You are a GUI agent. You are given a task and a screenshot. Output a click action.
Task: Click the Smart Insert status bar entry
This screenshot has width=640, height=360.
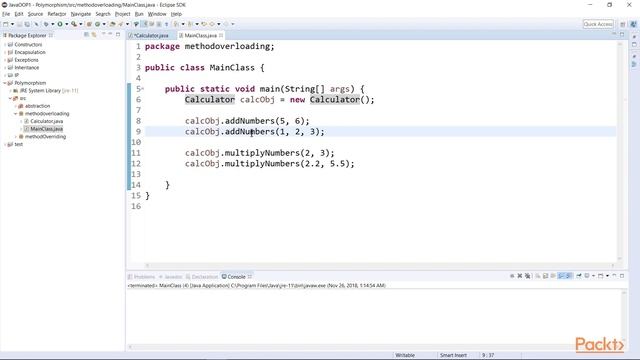pos(453,355)
